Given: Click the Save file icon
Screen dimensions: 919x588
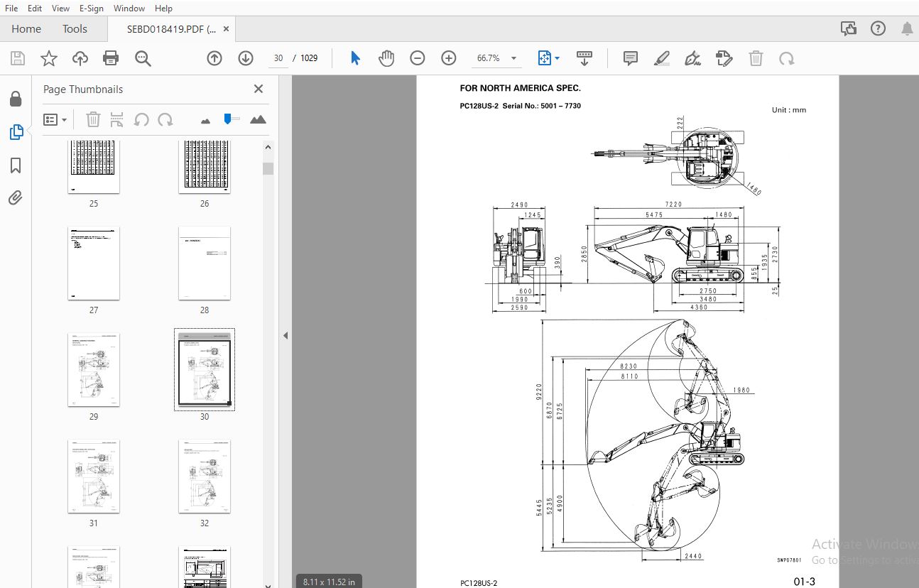Looking at the screenshot, I should tap(17, 58).
